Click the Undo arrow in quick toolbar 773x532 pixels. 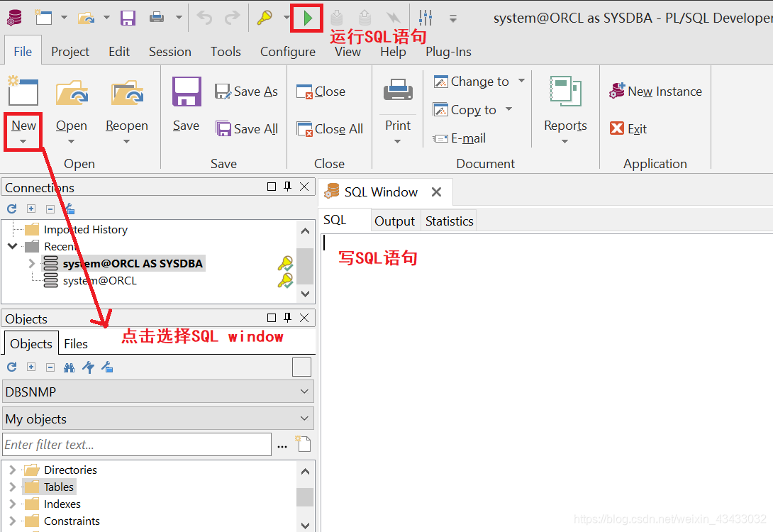204,18
